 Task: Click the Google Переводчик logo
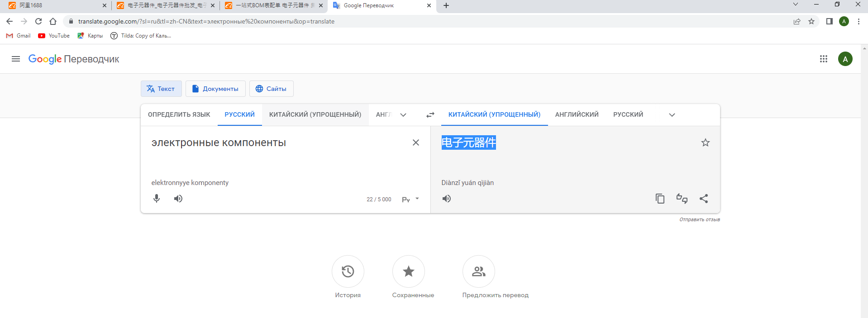coord(74,59)
